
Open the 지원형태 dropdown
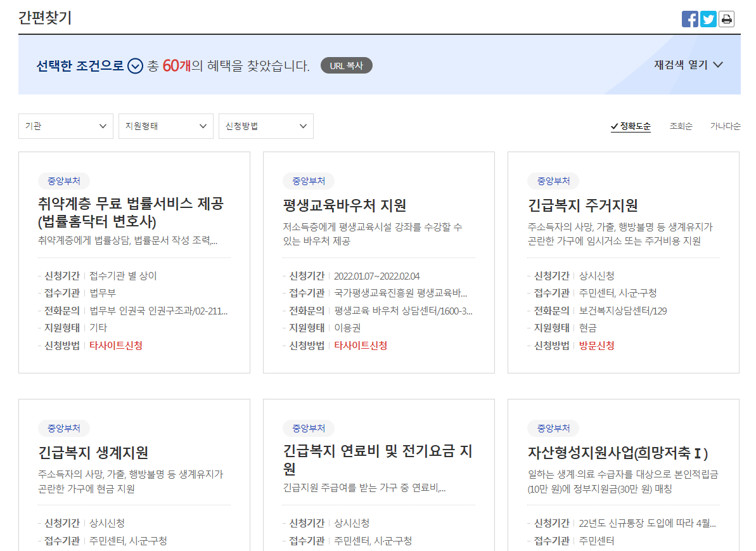pos(166,126)
